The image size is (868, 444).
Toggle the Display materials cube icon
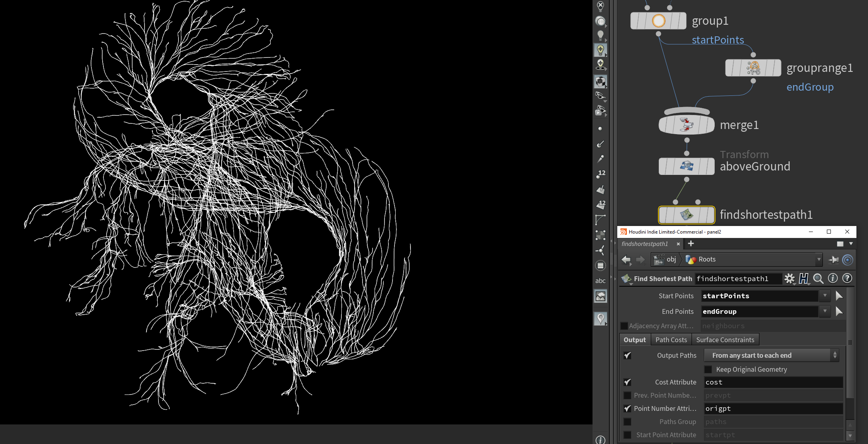(600, 81)
